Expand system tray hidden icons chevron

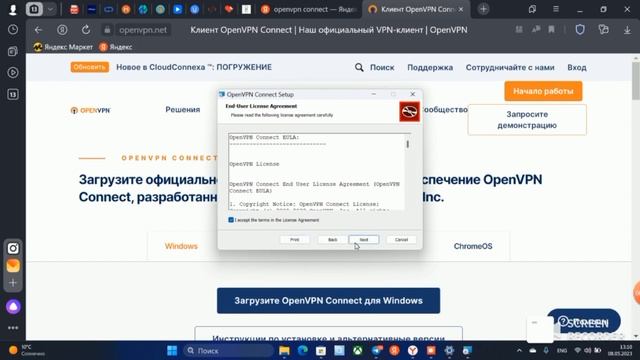[519, 350]
